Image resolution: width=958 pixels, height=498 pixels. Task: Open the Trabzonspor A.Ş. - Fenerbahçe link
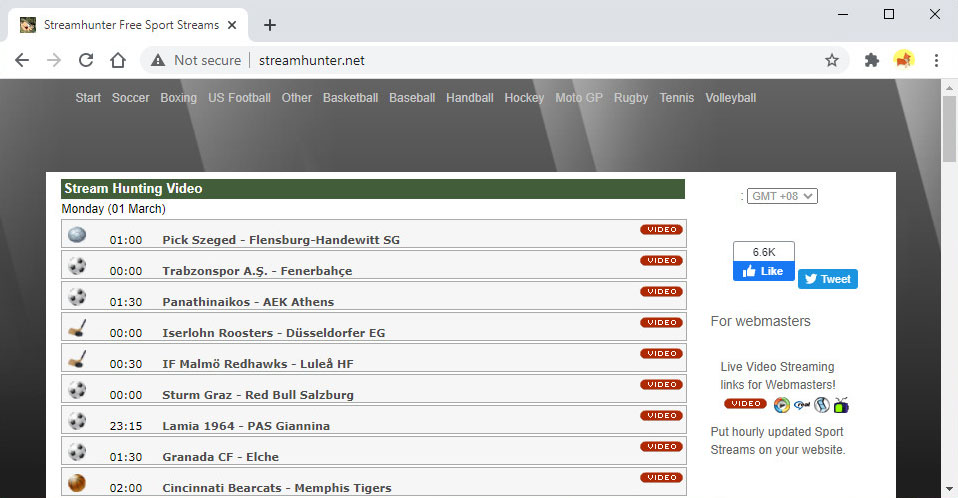pyautogui.click(x=257, y=271)
